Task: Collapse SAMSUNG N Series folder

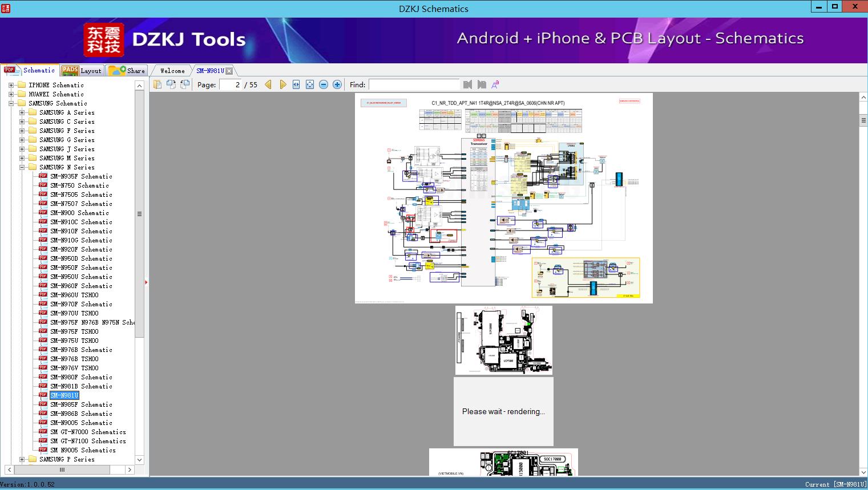Action: point(22,167)
